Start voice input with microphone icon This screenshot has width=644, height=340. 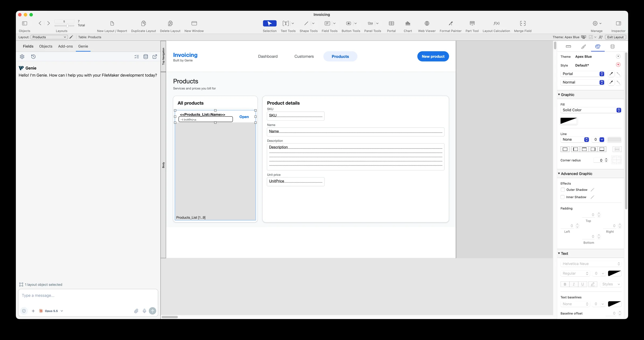(x=144, y=311)
